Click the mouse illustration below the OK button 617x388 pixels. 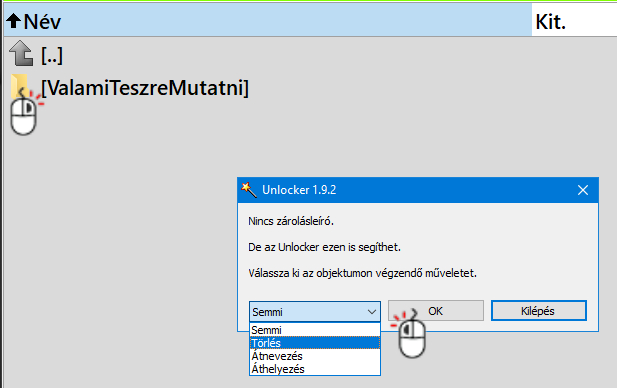(x=412, y=338)
